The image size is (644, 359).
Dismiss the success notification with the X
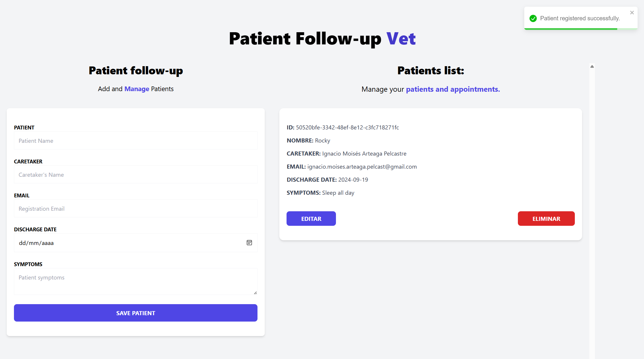[632, 12]
